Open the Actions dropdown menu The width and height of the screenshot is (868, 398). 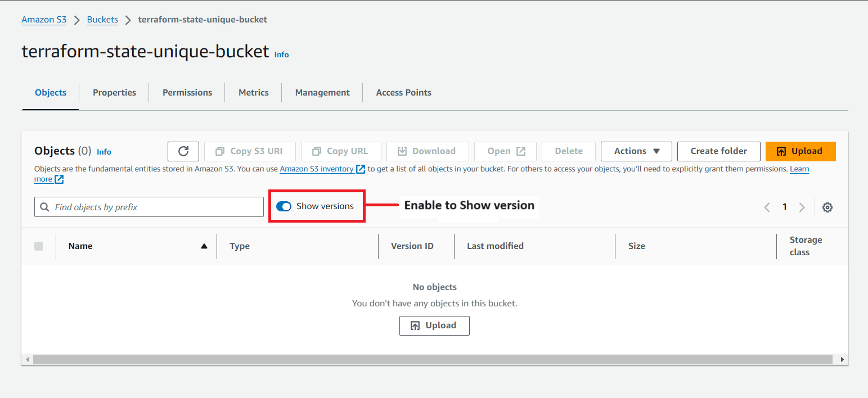point(636,151)
